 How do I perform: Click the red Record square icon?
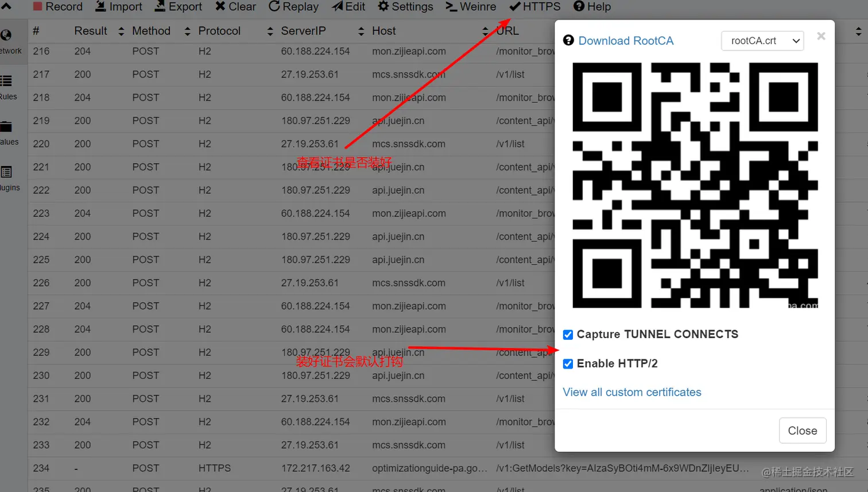coord(37,6)
